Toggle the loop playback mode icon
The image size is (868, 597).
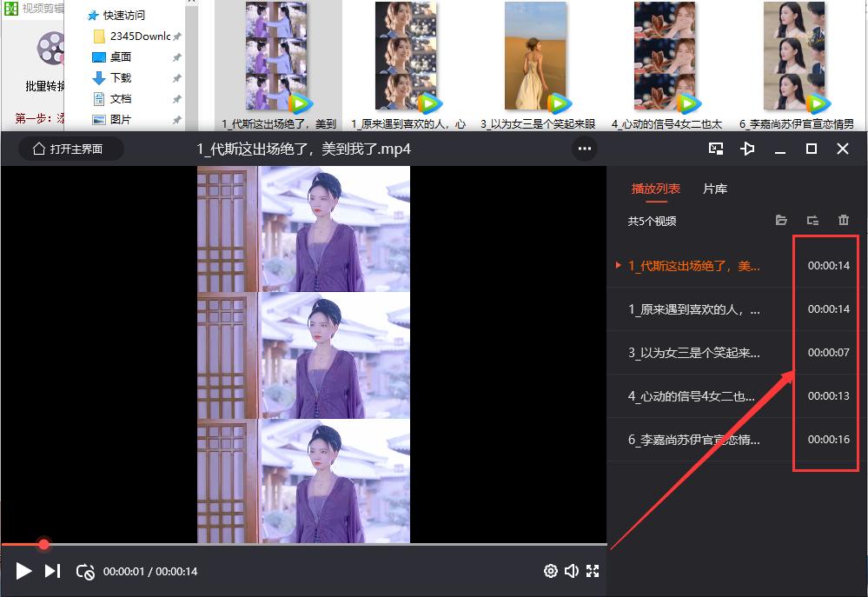84,572
